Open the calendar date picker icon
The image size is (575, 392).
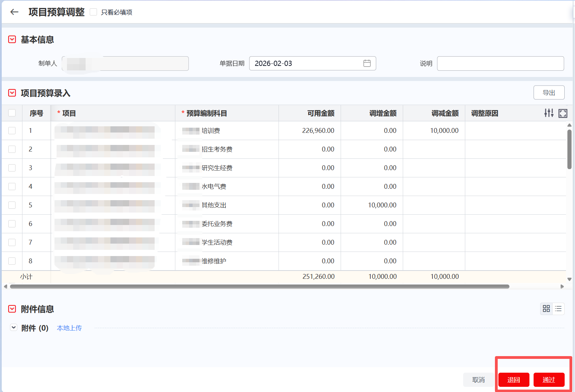point(367,63)
